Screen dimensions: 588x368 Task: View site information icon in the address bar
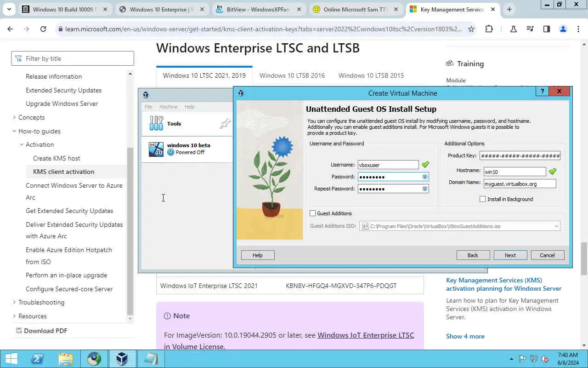[x=60, y=29]
